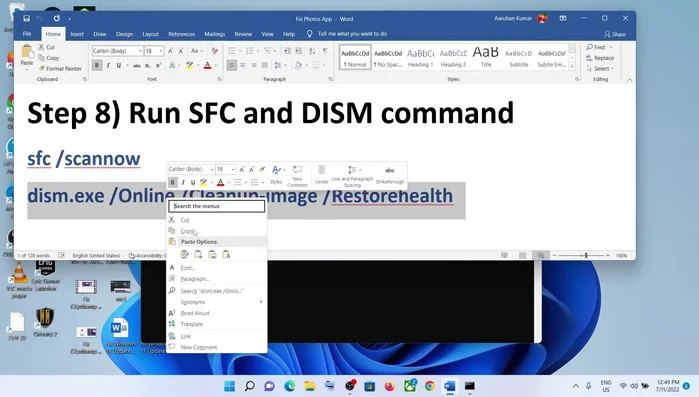Choose Merge Formatting paste option
This screenshot has height=397, width=699.
199,254
